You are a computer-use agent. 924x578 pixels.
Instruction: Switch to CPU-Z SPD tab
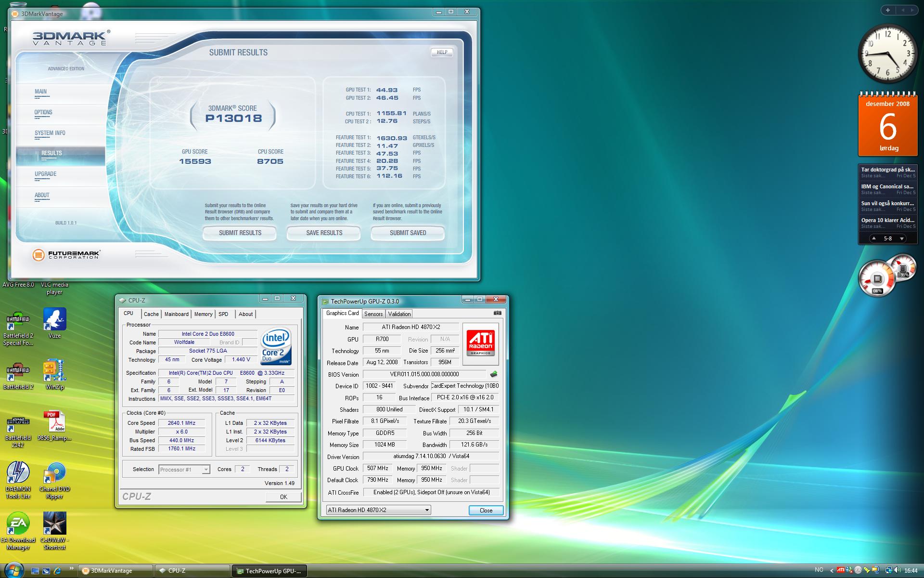tap(223, 314)
